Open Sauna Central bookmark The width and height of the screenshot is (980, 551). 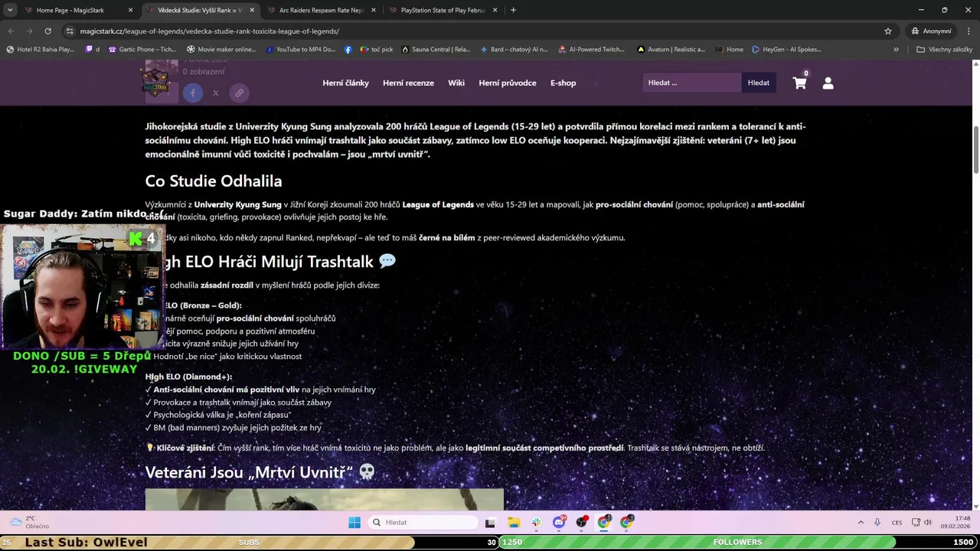(434, 50)
